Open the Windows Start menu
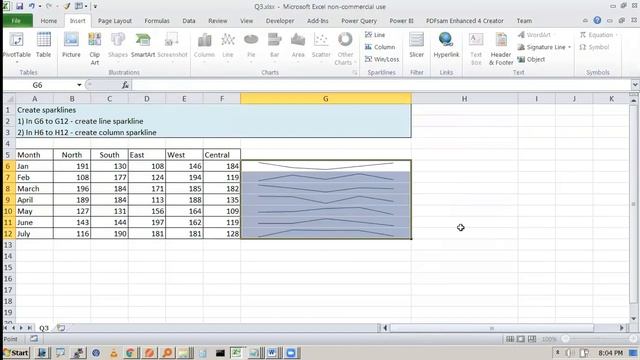Image resolution: width=640 pixels, height=360 pixels. point(17,353)
